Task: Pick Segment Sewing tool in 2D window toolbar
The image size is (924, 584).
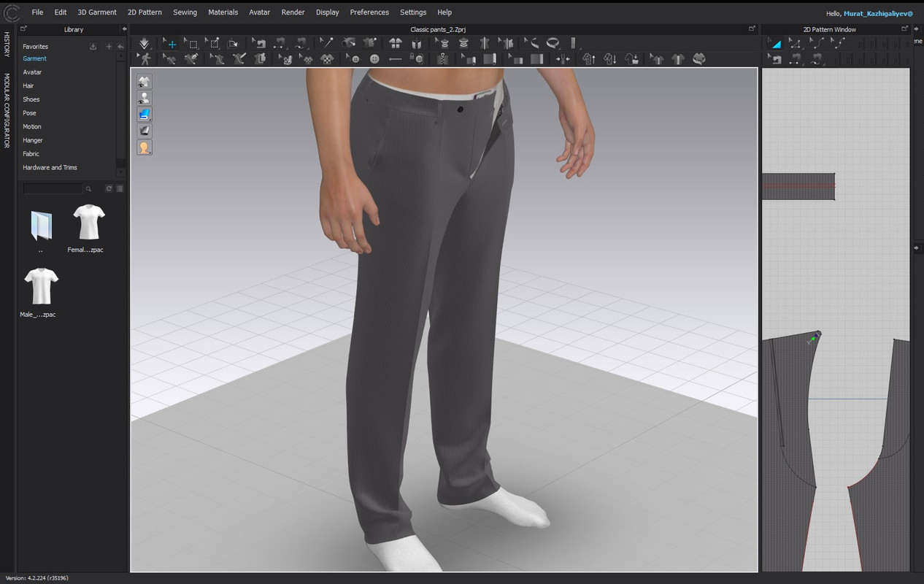Action: (796, 58)
